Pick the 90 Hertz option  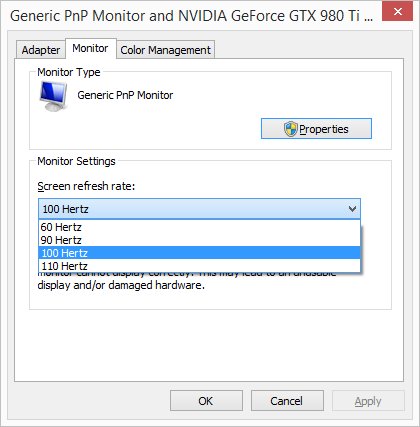coord(199,240)
